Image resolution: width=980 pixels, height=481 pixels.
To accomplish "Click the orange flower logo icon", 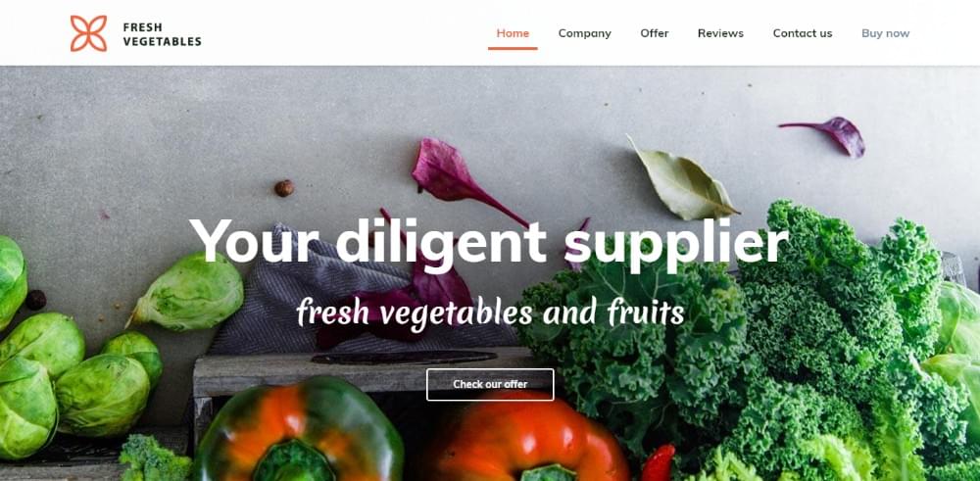I will tap(88, 33).
